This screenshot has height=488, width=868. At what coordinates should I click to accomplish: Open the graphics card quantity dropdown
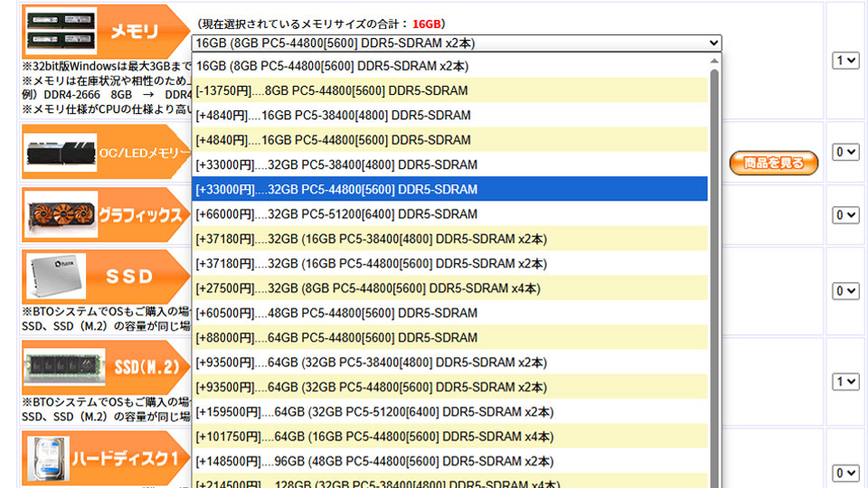(x=845, y=215)
